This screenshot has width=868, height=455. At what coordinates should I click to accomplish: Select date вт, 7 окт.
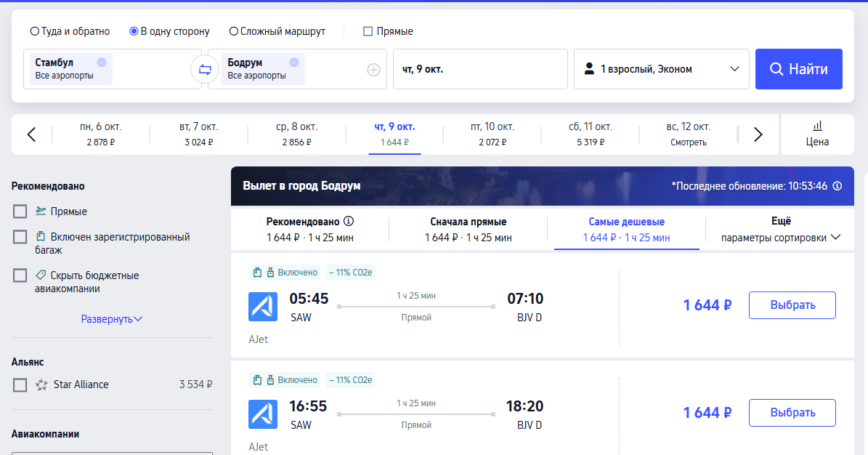(199, 134)
